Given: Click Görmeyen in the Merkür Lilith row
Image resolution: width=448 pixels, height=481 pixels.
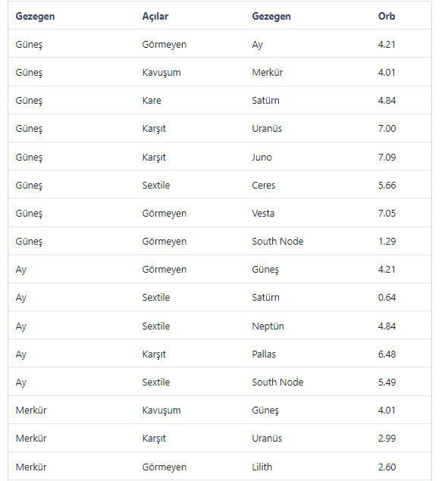Looking at the screenshot, I should [164, 467].
